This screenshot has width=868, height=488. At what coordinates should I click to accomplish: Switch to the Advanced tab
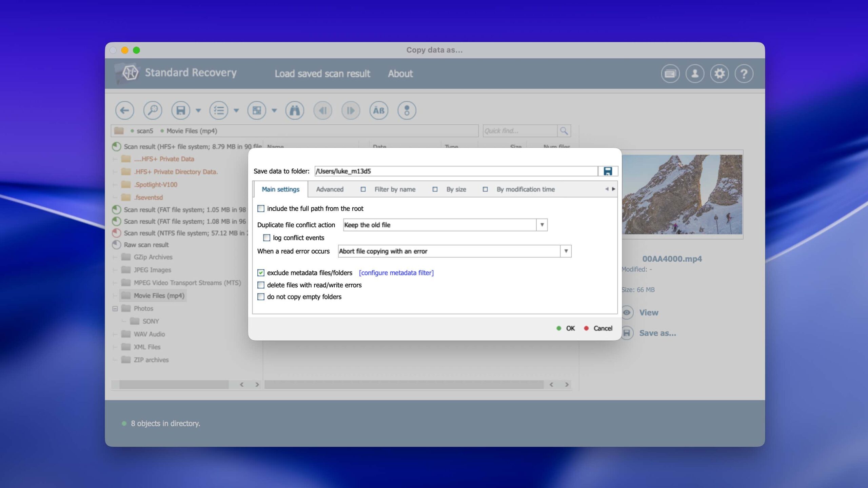pyautogui.click(x=330, y=189)
